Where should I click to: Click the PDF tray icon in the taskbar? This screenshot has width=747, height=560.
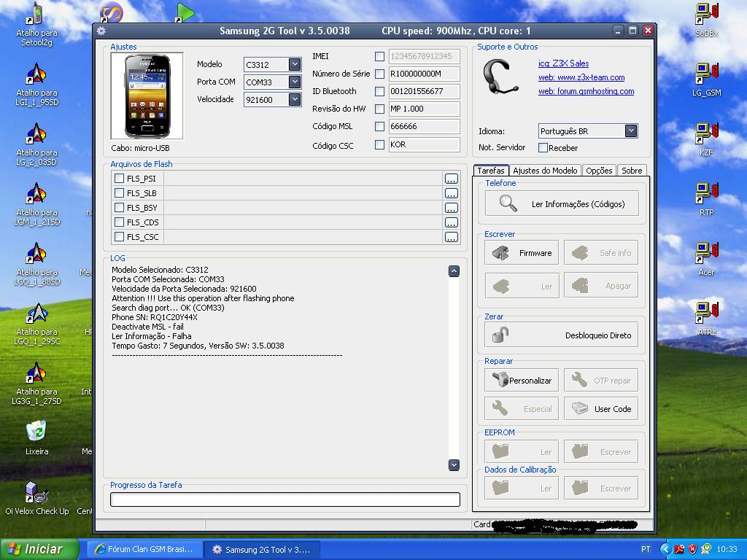(x=679, y=549)
